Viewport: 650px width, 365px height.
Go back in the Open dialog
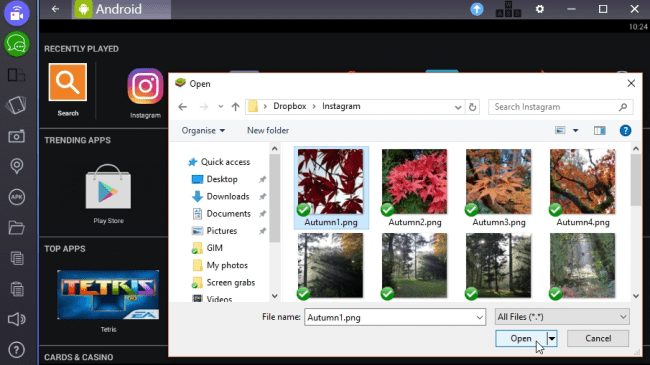(182, 107)
